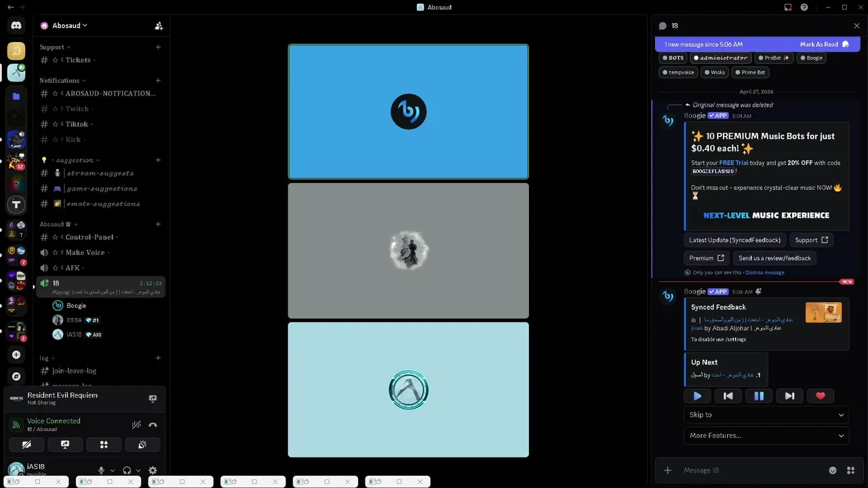
Task: Open Discord direct messages home icon
Action: click(16, 25)
